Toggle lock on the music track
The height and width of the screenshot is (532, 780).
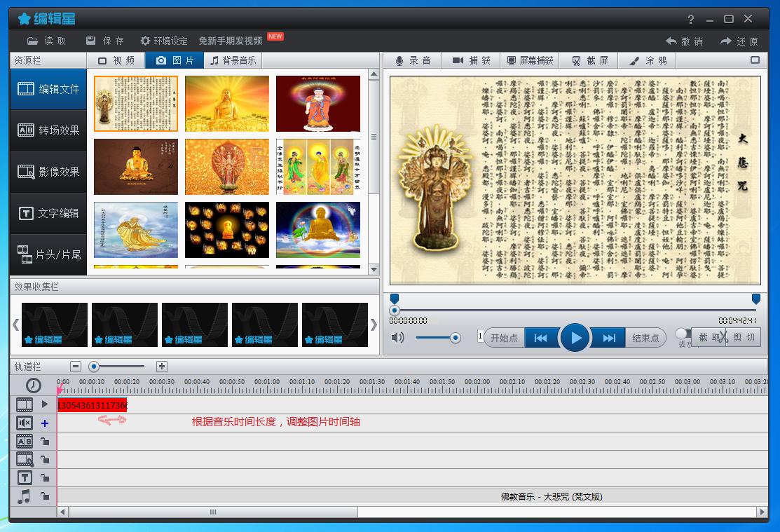click(45, 496)
